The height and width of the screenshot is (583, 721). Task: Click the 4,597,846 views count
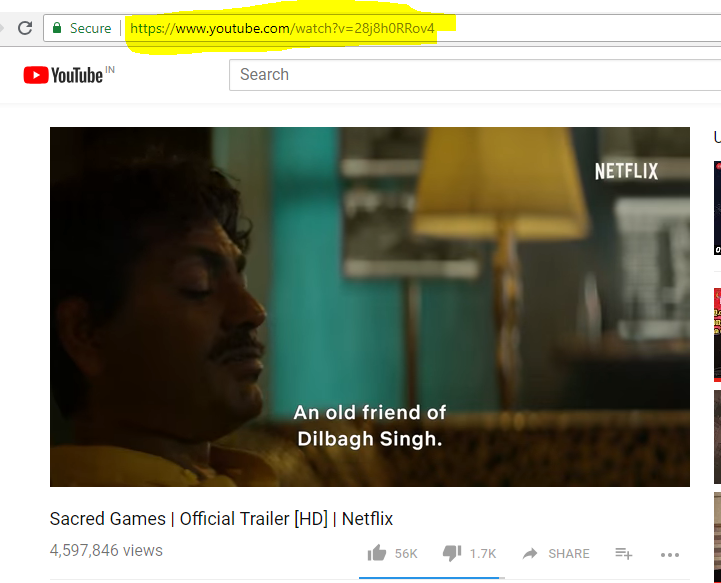(106, 550)
